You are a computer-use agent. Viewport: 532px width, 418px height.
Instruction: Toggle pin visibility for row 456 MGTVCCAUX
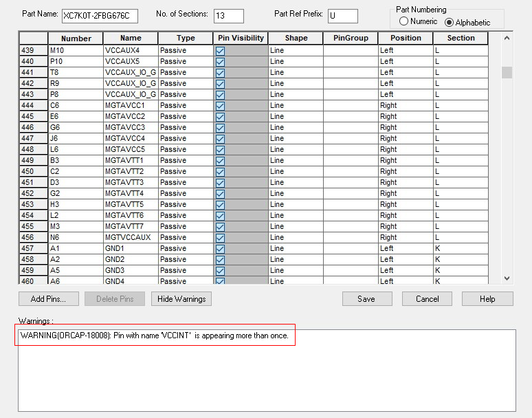220,238
